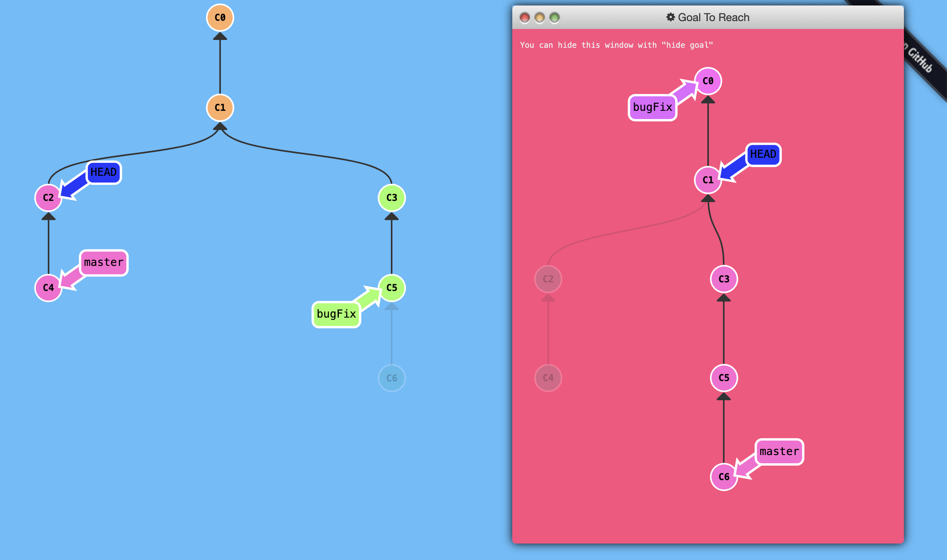947x560 pixels.
Task: Click the blue HEAD label near C2
Action: pyautogui.click(x=104, y=172)
